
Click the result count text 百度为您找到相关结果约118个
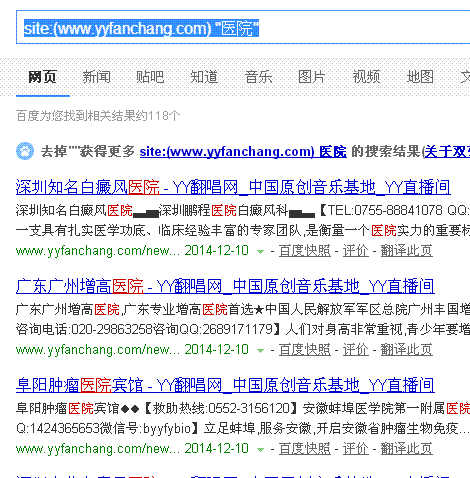98,116
